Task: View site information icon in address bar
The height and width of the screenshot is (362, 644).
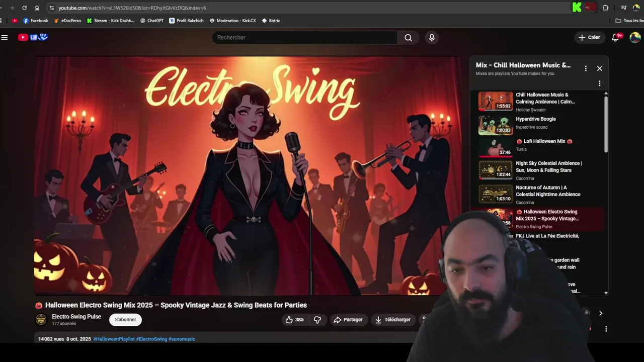Action: pyautogui.click(x=51, y=8)
